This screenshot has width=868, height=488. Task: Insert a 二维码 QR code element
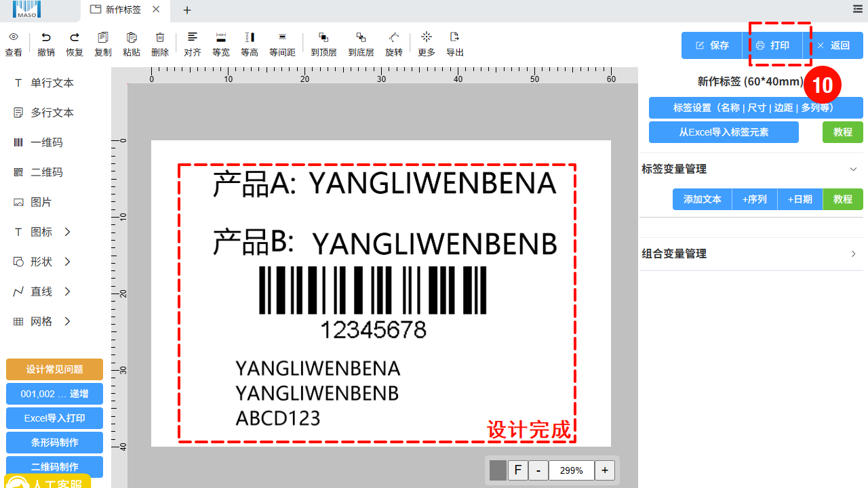[39, 172]
